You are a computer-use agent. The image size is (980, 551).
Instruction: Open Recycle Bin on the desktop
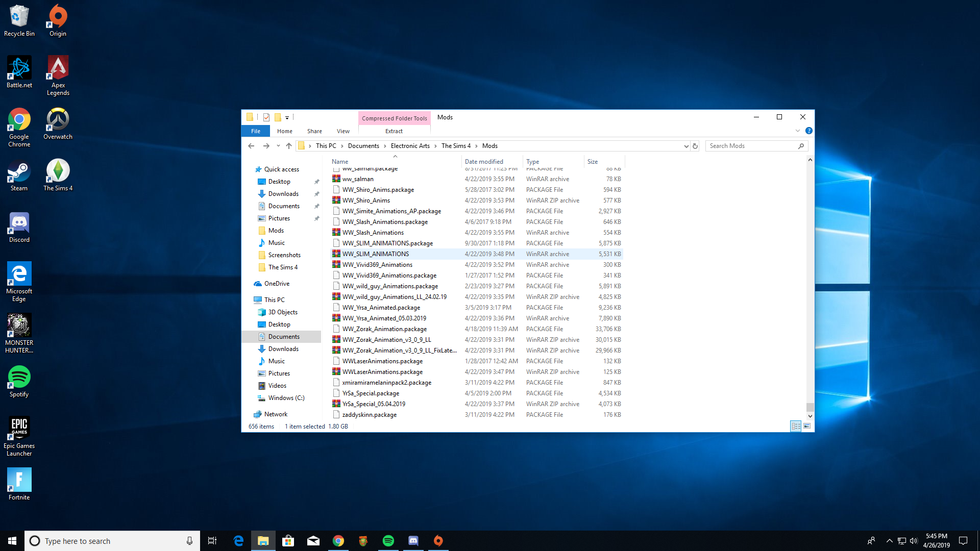click(x=19, y=21)
